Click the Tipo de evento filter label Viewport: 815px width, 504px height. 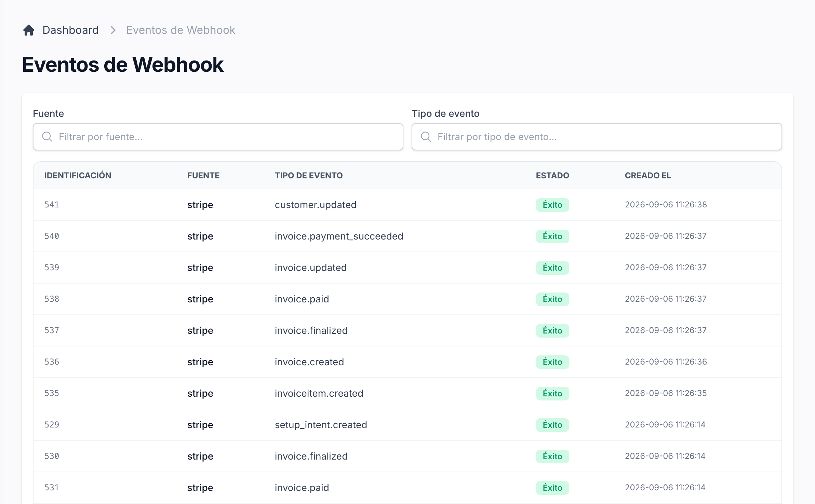(x=445, y=113)
